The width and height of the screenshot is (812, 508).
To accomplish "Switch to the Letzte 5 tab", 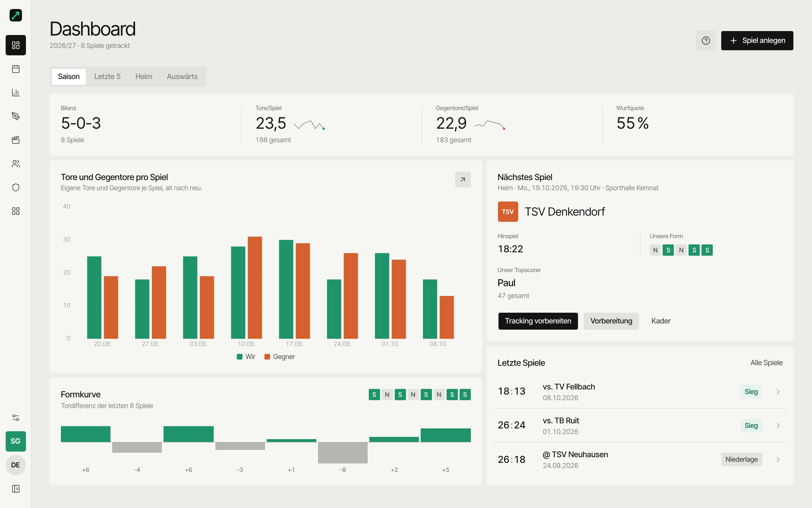I will (x=107, y=76).
